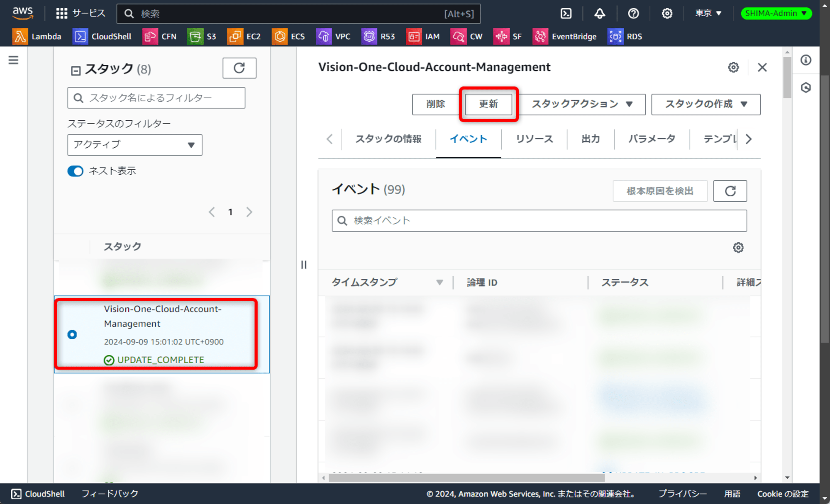
Task: Open スタックの作成 dropdown
Action: pos(706,104)
